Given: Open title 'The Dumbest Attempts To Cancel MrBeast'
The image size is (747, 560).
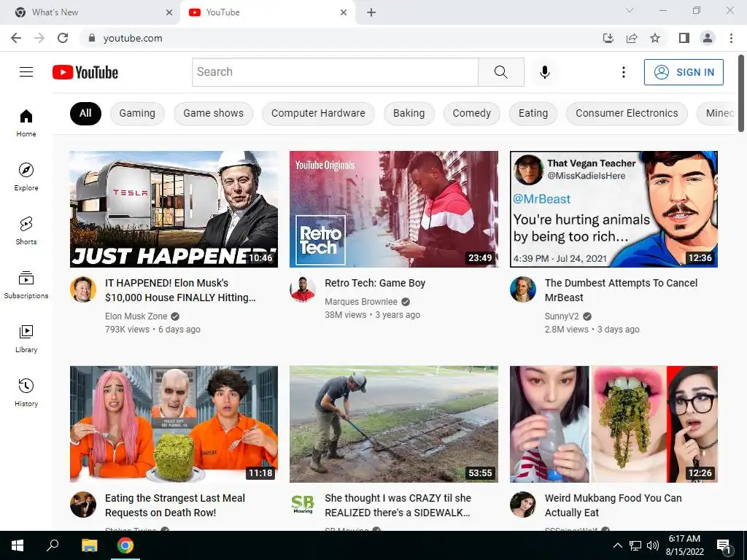Looking at the screenshot, I should (x=621, y=290).
